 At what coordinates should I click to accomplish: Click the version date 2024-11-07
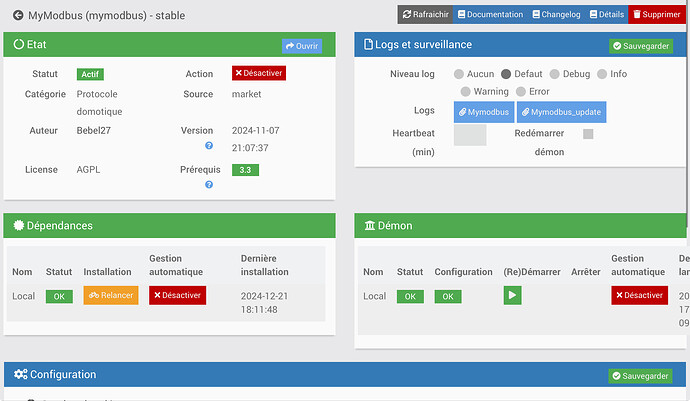pyautogui.click(x=255, y=131)
